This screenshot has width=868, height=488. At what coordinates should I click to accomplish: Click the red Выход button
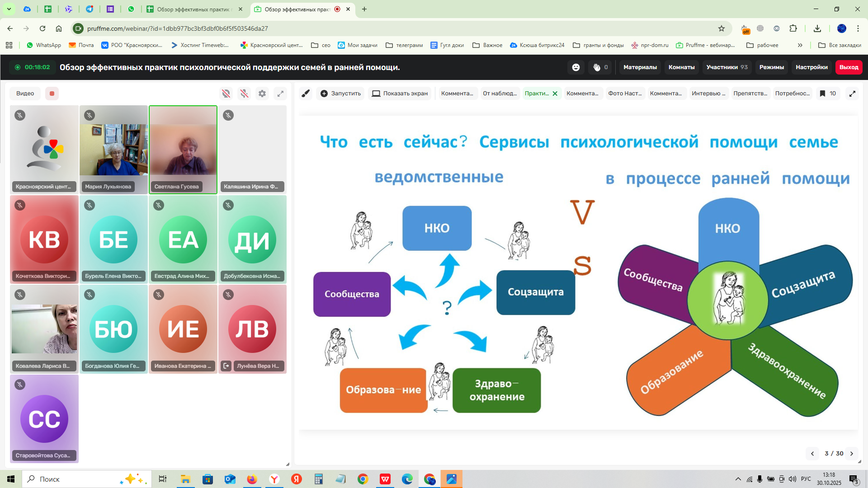[849, 67]
